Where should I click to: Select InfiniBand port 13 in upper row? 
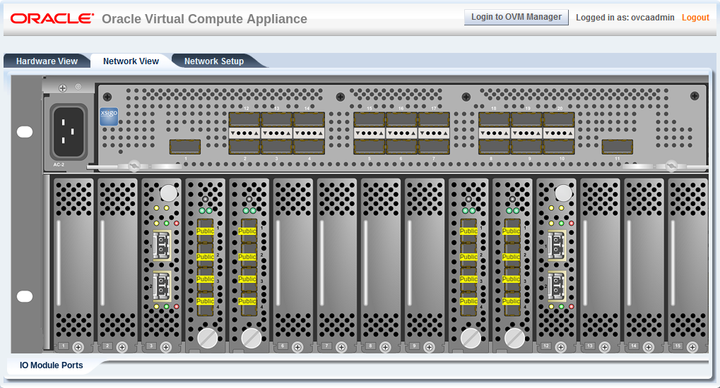277,119
